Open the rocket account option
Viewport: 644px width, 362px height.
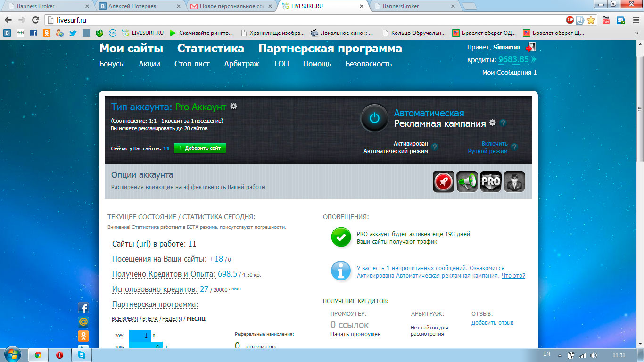pyautogui.click(x=444, y=181)
